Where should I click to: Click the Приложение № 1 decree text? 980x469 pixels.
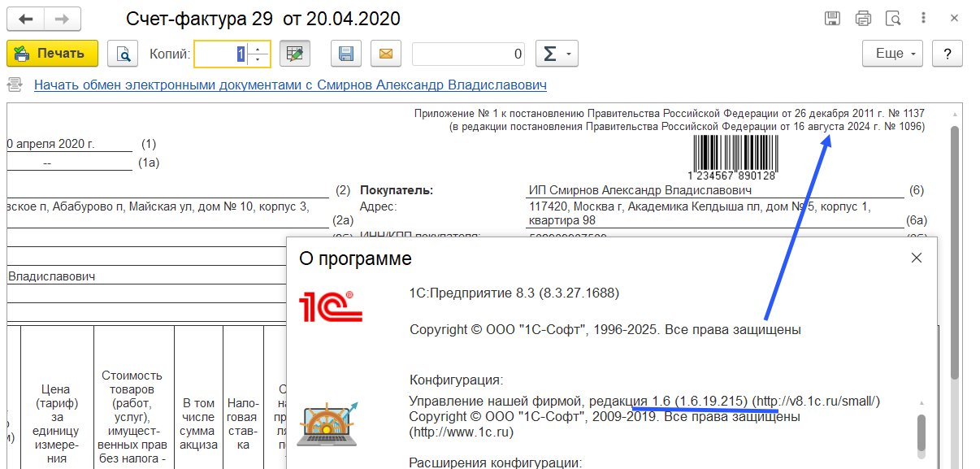pyautogui.click(x=670, y=113)
